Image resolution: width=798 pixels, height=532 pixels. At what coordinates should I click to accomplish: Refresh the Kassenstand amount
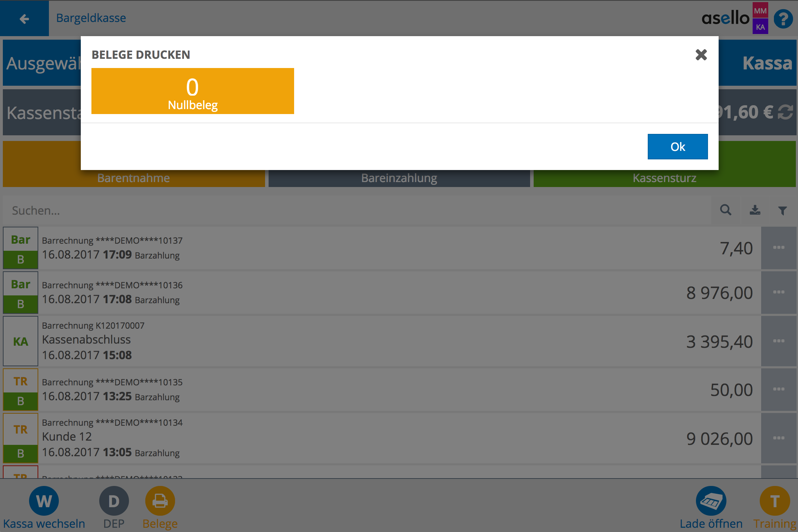point(786,113)
